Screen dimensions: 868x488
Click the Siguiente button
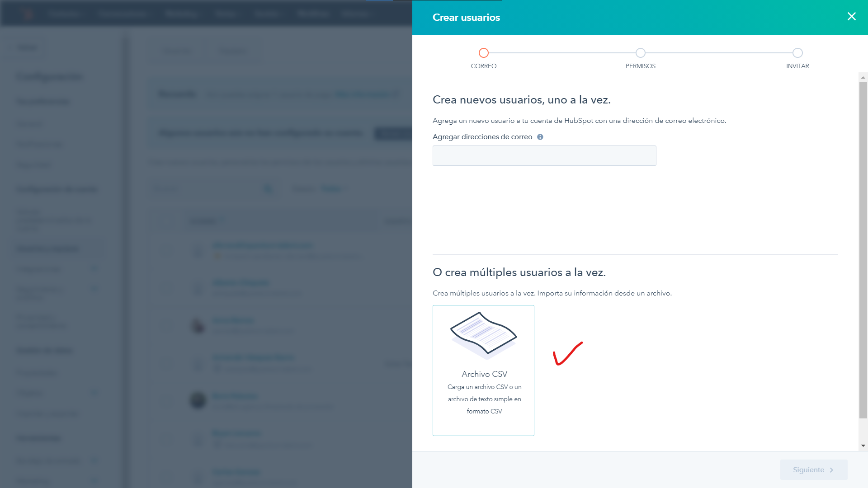(813, 469)
